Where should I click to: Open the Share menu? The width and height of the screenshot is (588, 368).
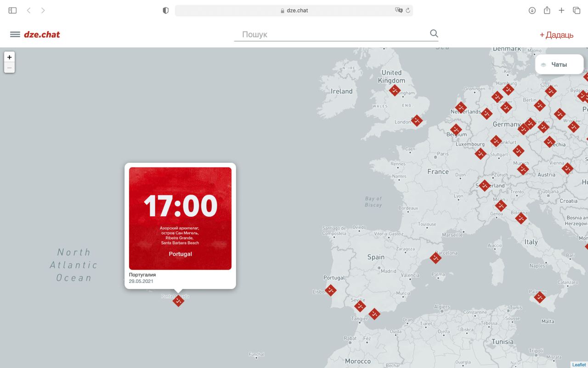pos(547,10)
